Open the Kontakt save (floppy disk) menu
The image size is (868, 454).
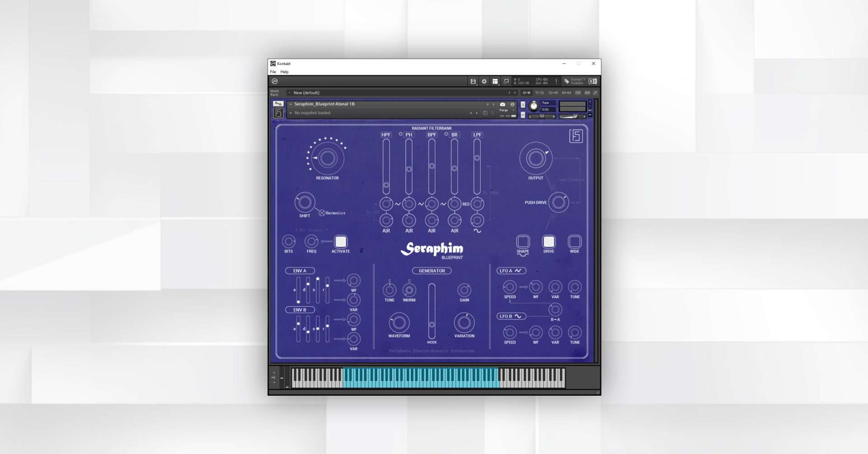tap(473, 81)
